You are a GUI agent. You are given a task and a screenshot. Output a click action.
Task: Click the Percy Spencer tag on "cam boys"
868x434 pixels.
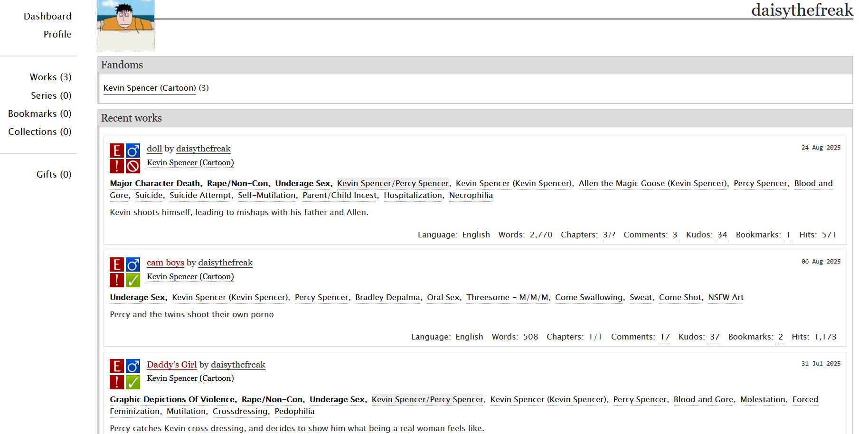322,297
